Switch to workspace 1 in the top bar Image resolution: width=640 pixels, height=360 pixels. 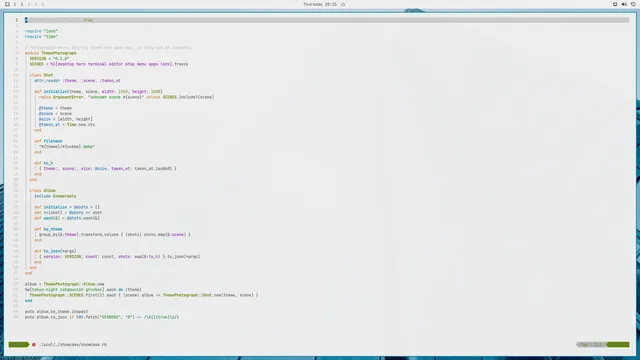point(15,4)
